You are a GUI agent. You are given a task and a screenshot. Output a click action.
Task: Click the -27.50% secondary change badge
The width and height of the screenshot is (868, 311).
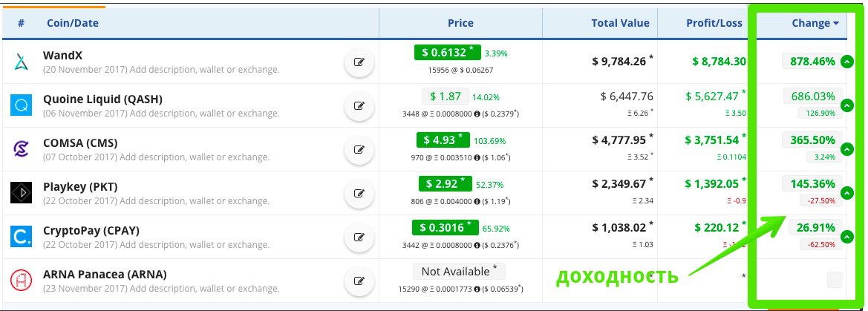[x=820, y=200]
